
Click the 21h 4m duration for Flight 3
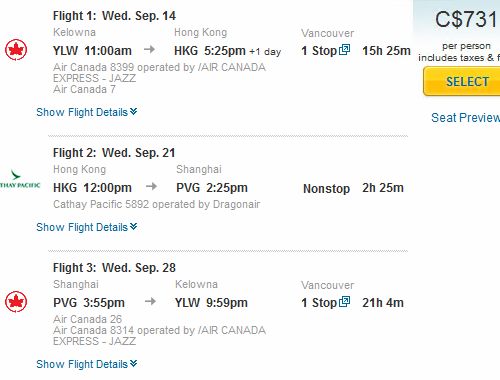click(x=383, y=303)
